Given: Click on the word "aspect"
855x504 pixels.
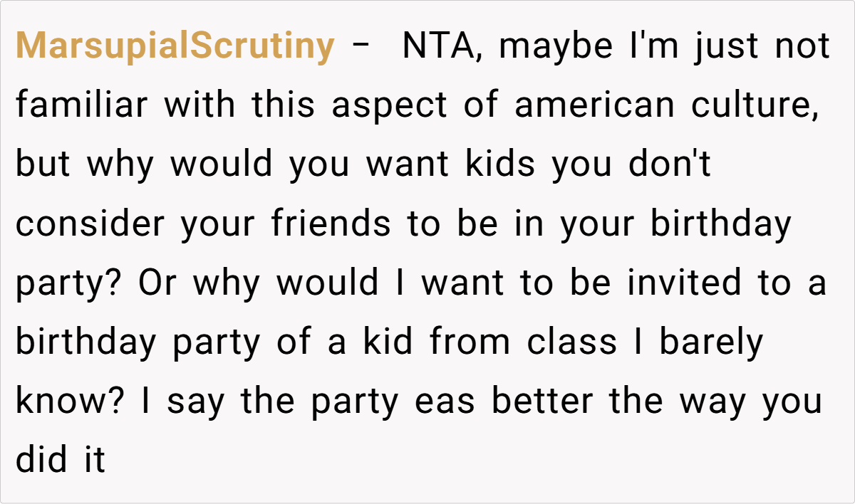Looking at the screenshot, I should 389,105.
